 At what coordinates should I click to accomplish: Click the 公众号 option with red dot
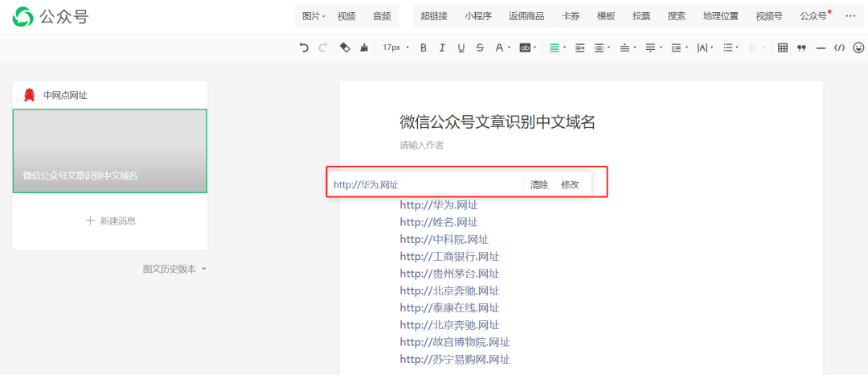pos(815,16)
